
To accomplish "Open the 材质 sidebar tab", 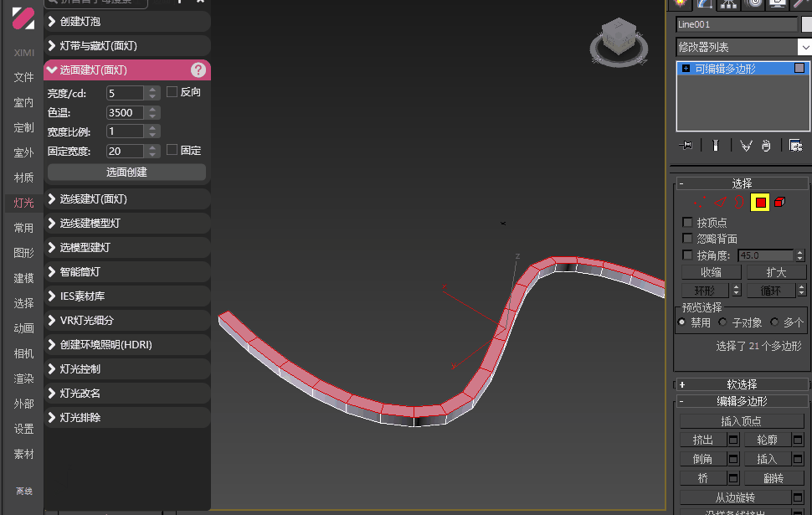I will (23, 178).
